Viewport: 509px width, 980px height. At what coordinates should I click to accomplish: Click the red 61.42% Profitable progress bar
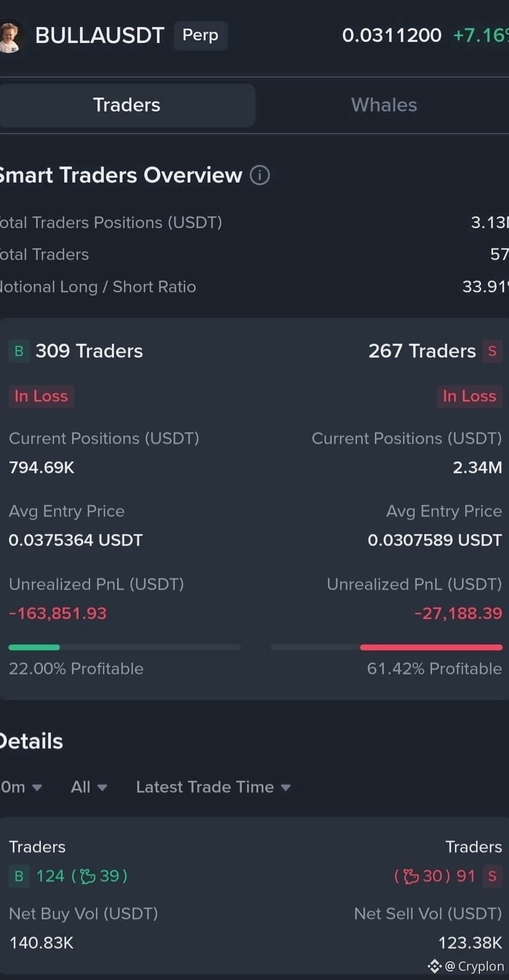click(x=387, y=647)
